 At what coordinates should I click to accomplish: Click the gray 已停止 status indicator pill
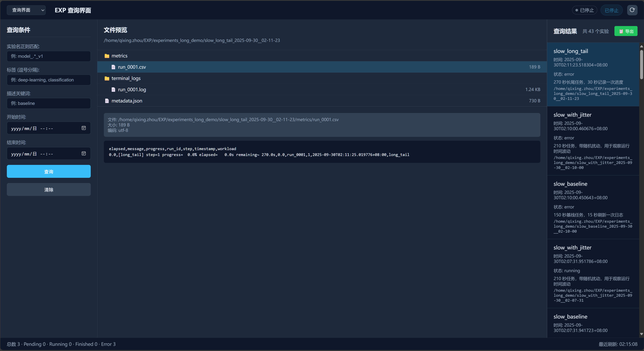pos(584,10)
